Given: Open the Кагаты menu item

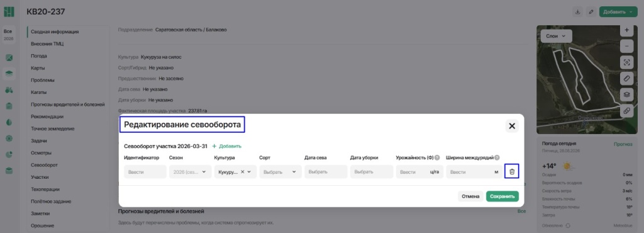Looking at the screenshot, I should pyautogui.click(x=38, y=92).
